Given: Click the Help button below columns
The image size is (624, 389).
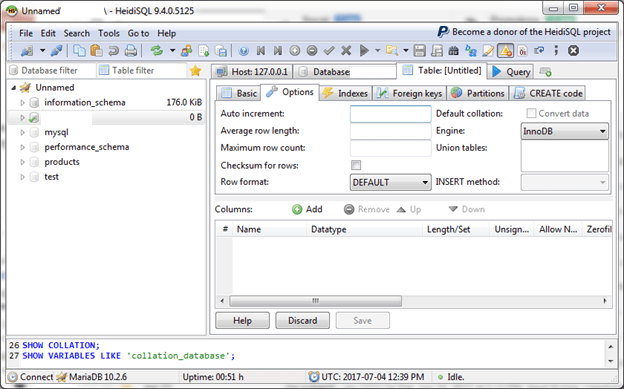Looking at the screenshot, I should click(242, 321).
